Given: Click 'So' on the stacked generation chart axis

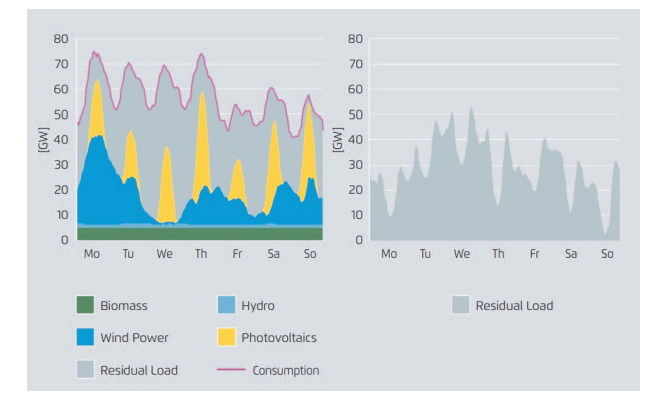Looking at the screenshot, I should tap(310, 254).
